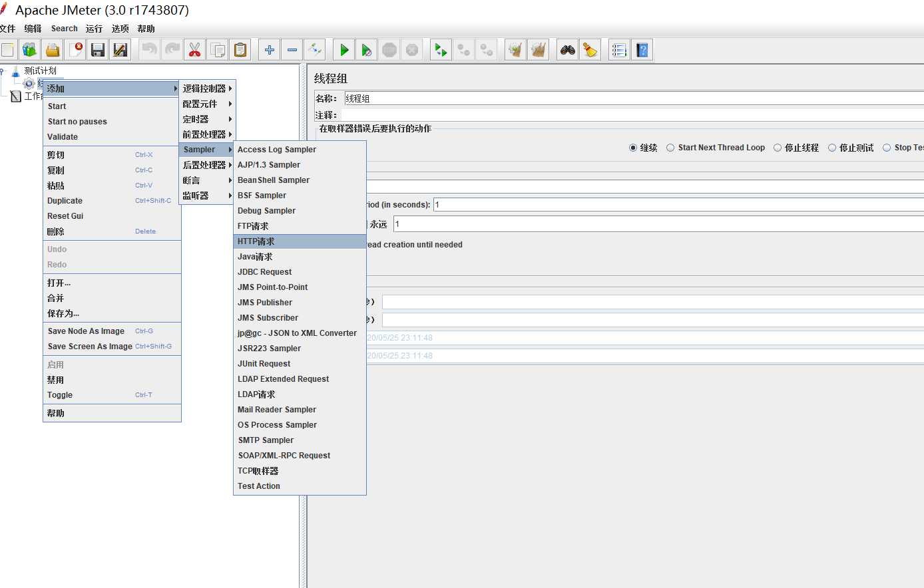Expand the 监听器 submenu
The width and height of the screenshot is (924, 588).
tap(207, 196)
